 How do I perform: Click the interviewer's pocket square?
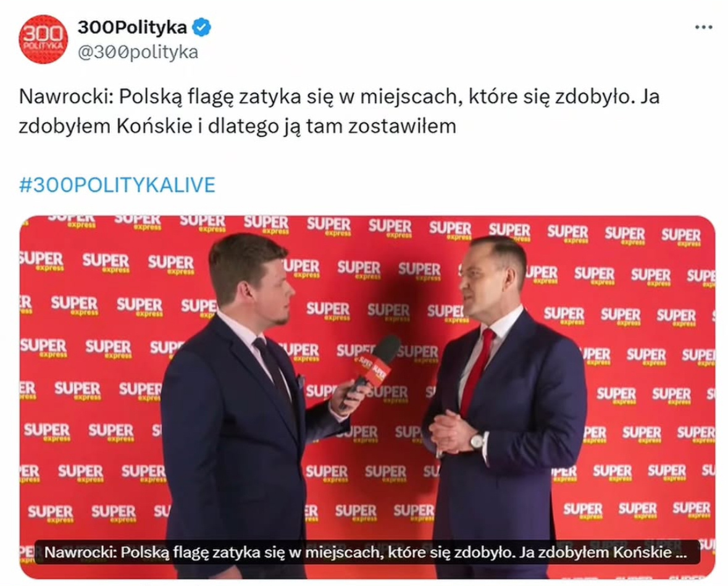point(301,382)
